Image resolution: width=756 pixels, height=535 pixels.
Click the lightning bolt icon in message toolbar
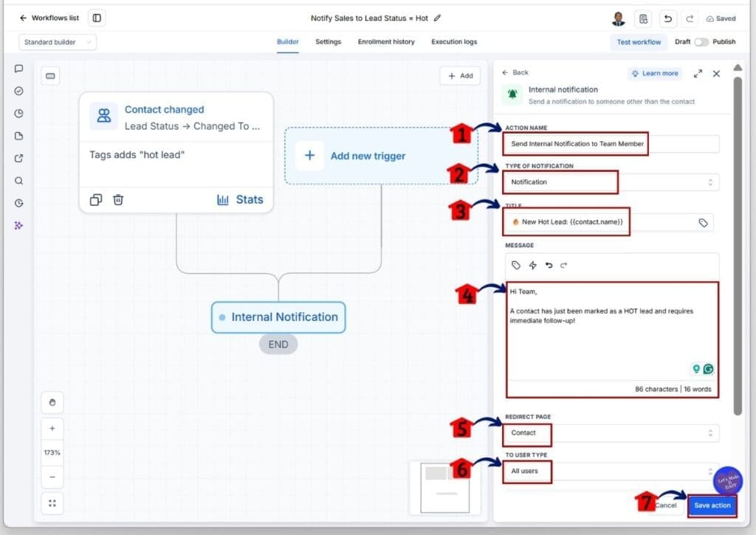click(533, 265)
